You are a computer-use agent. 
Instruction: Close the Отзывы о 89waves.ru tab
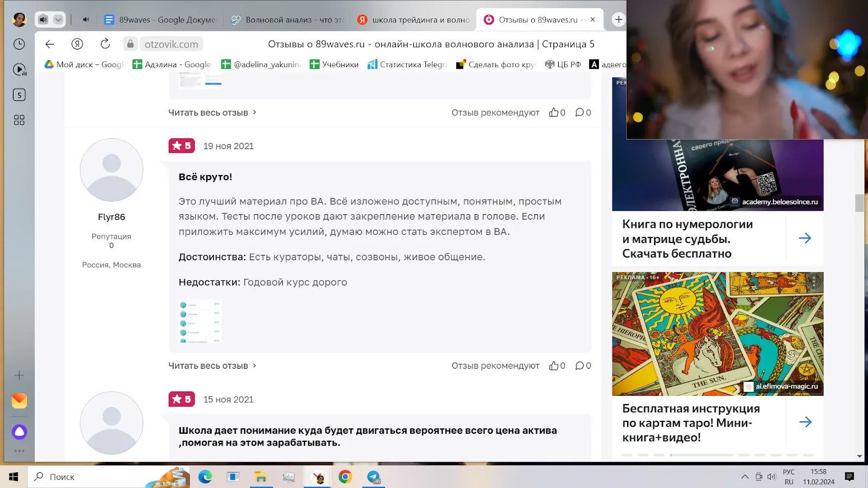point(592,20)
